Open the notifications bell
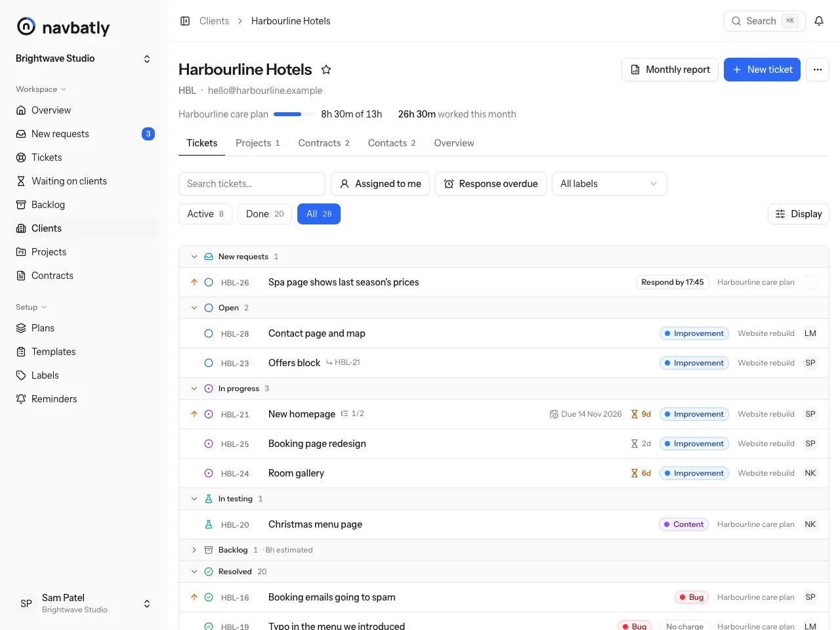 point(819,21)
